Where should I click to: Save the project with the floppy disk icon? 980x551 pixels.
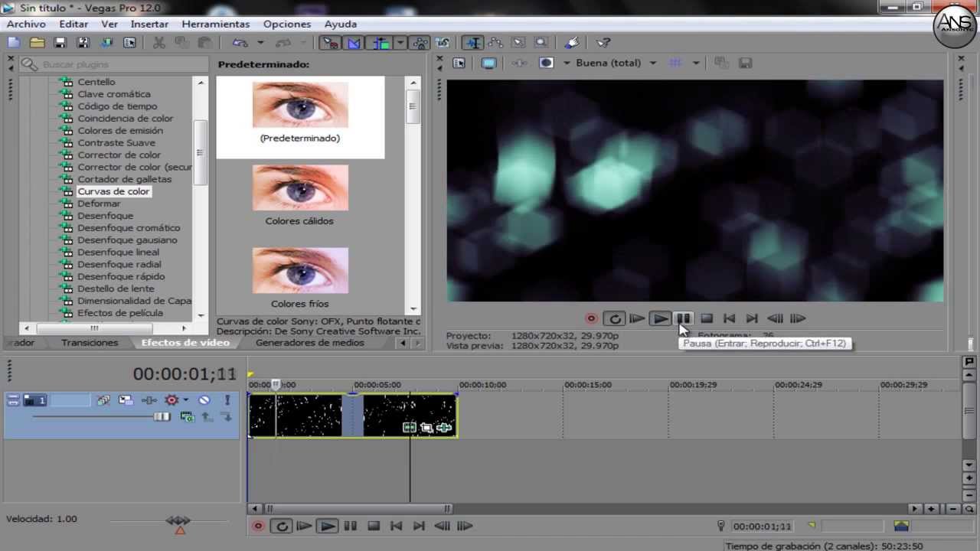pyautogui.click(x=60, y=43)
